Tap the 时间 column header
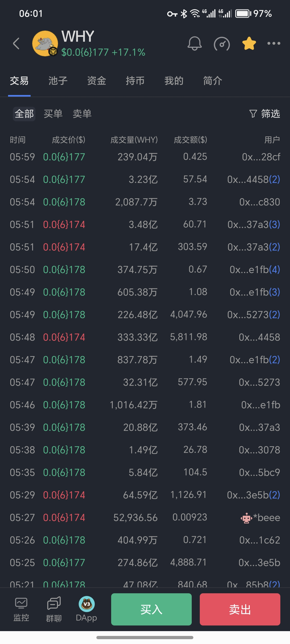Viewport: 290px width, 644px height. click(18, 140)
